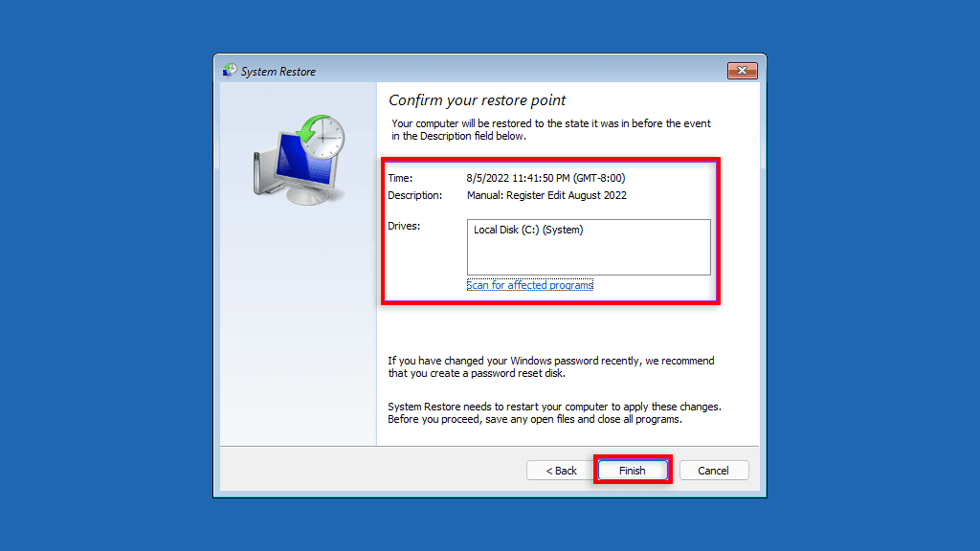The width and height of the screenshot is (980, 551).
Task: Click the System Restore title bar icon
Action: 230,71
